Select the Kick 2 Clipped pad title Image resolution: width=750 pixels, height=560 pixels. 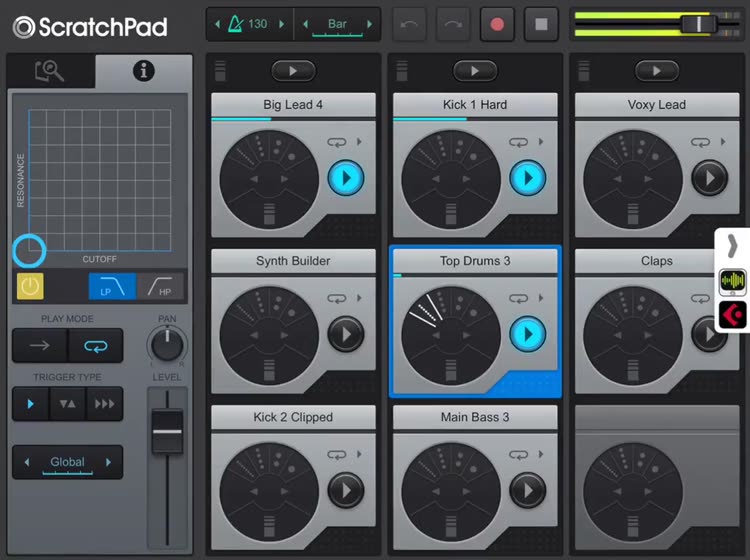point(293,417)
